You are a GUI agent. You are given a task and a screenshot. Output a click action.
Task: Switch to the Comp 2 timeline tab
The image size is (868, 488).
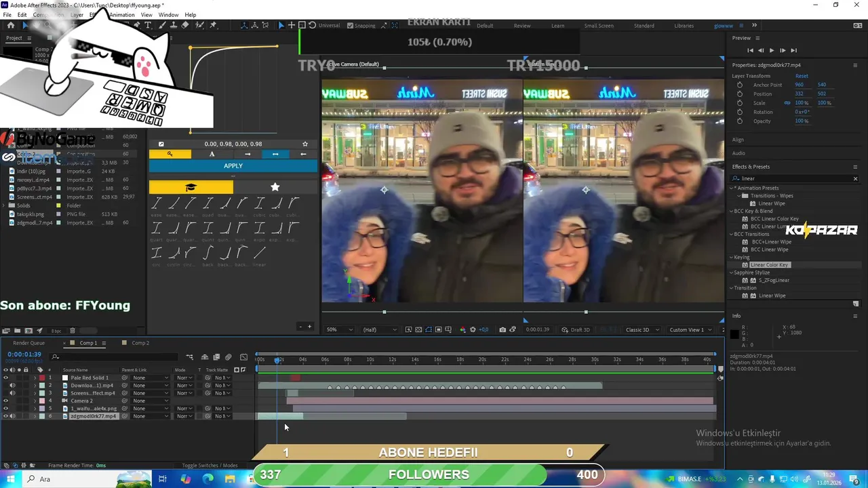140,343
